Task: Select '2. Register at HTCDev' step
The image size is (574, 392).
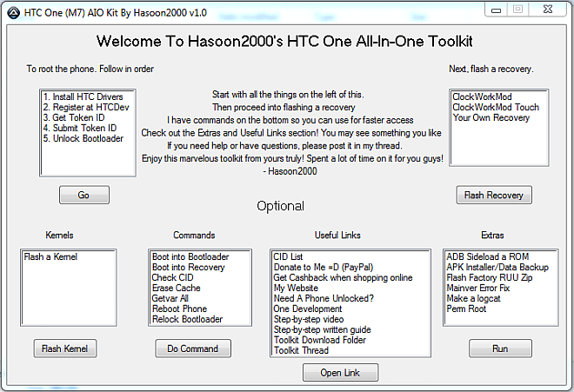Action: pos(86,107)
